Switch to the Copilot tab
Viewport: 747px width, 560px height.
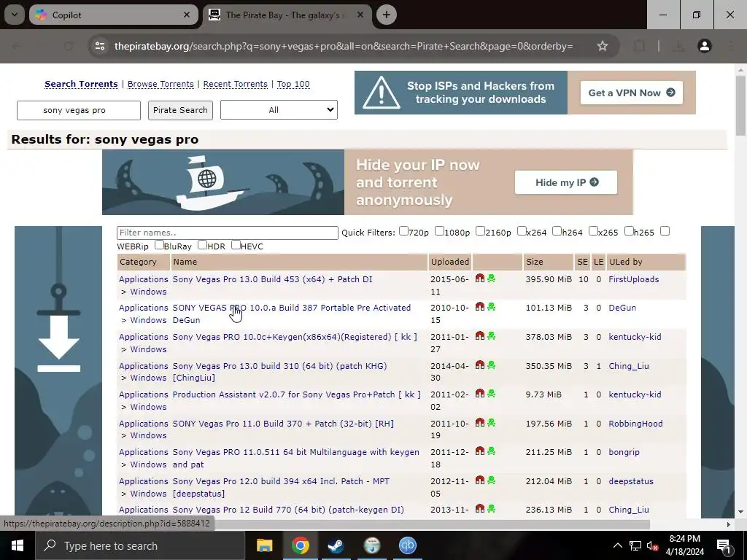point(113,15)
